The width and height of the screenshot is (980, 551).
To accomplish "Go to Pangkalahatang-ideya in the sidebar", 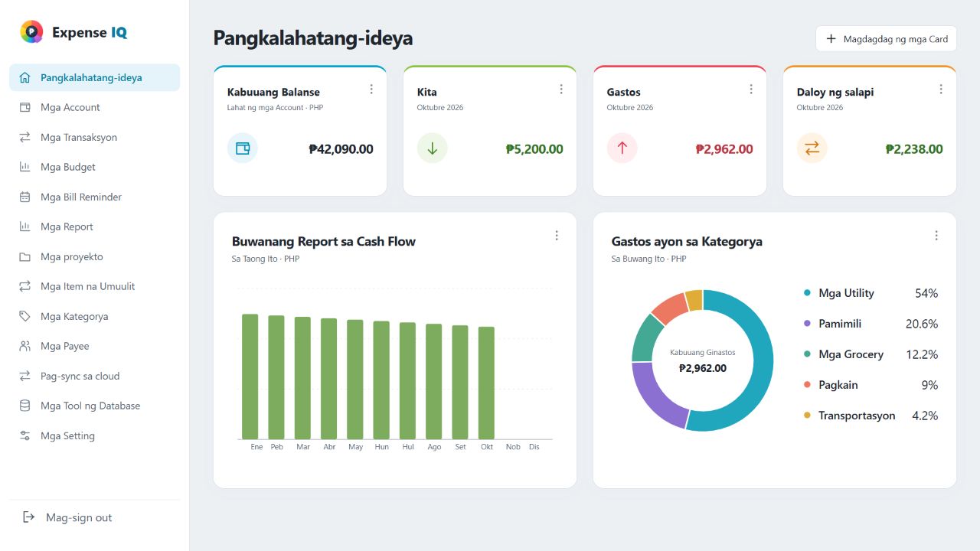I will [95, 77].
